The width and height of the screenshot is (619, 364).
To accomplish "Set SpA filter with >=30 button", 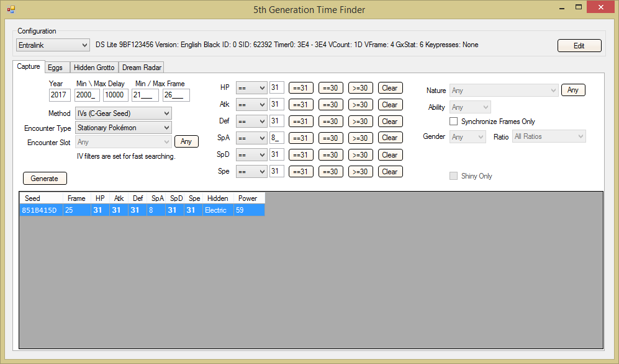I will pos(361,138).
